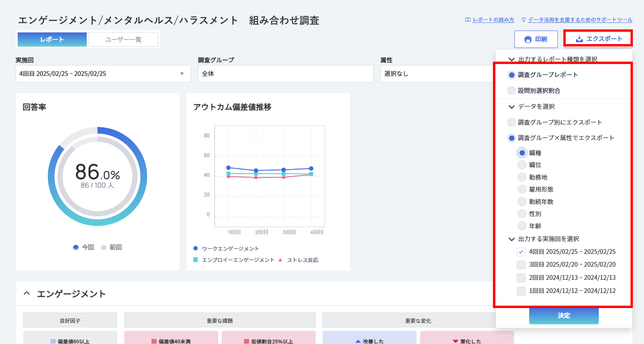Click the book icon beside レポートの読み方
The height and width of the screenshot is (344, 644).
tap(467, 20)
